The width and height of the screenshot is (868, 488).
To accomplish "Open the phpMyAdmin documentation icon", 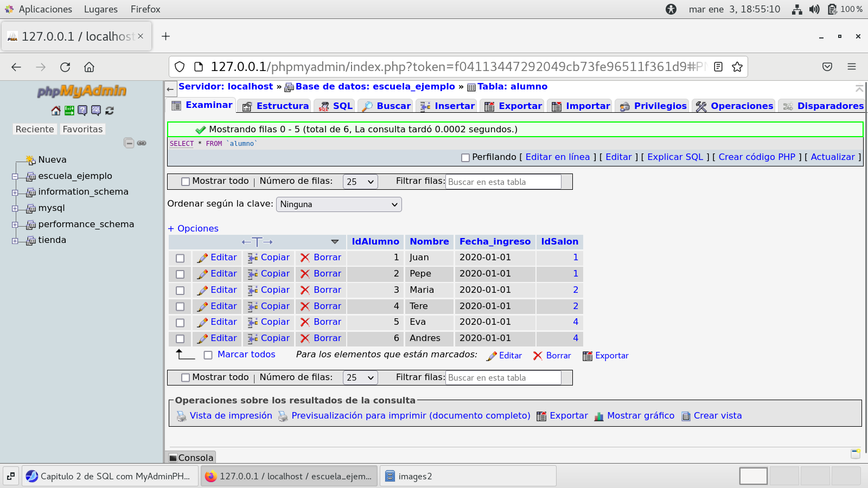I will tap(82, 111).
